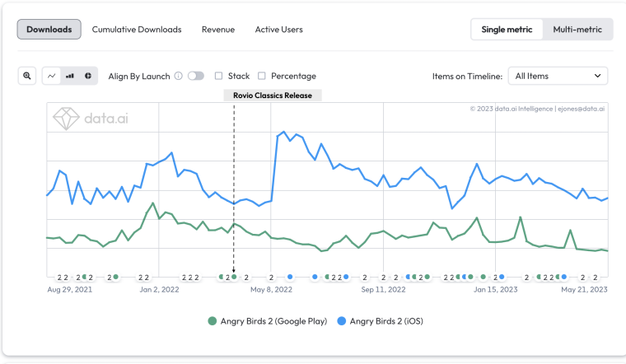The width and height of the screenshot is (626, 364).
Task: Select the Rovio Classics Release label
Action: point(273,96)
